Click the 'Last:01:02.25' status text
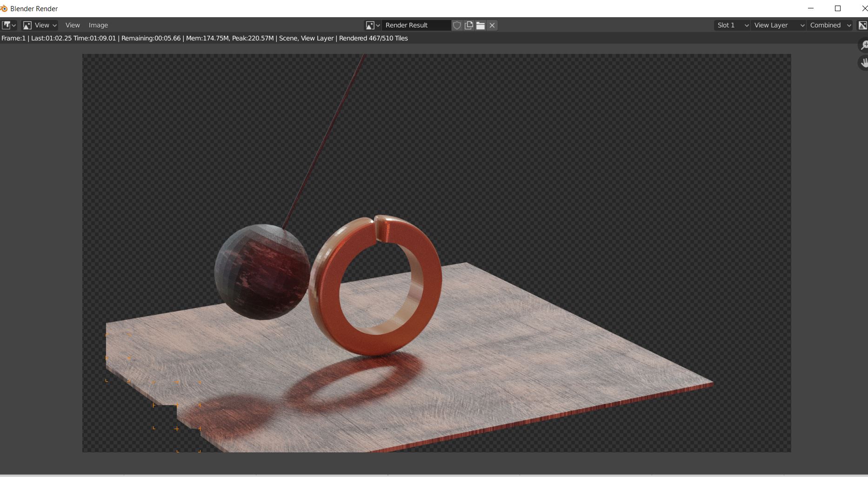Image resolution: width=868 pixels, height=477 pixels. pos(51,38)
